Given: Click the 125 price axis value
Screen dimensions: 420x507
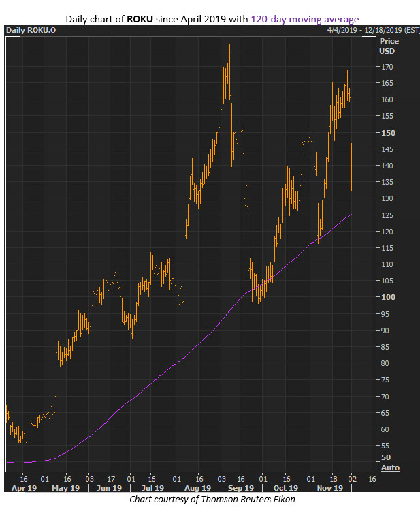Looking at the screenshot, I should [387, 215].
